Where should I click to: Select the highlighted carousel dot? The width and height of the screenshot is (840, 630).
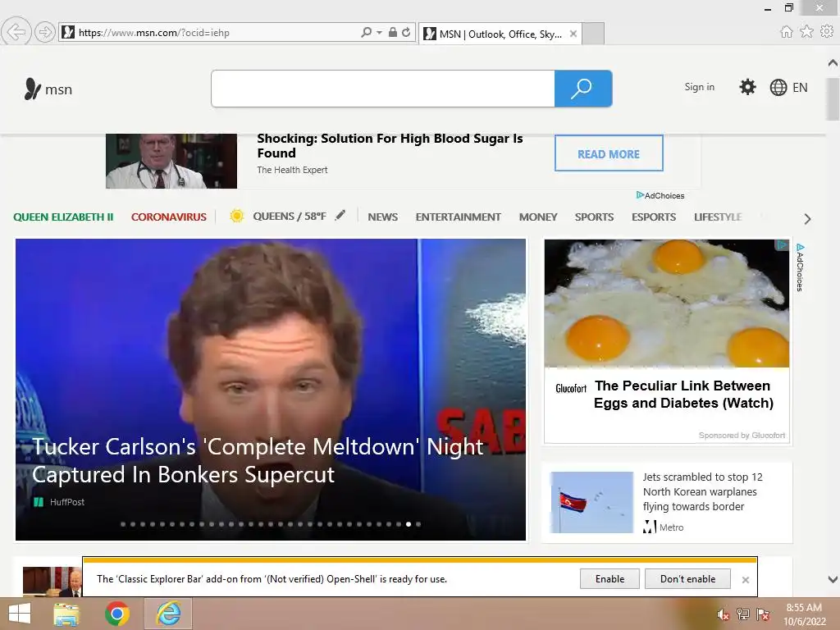[x=409, y=524]
